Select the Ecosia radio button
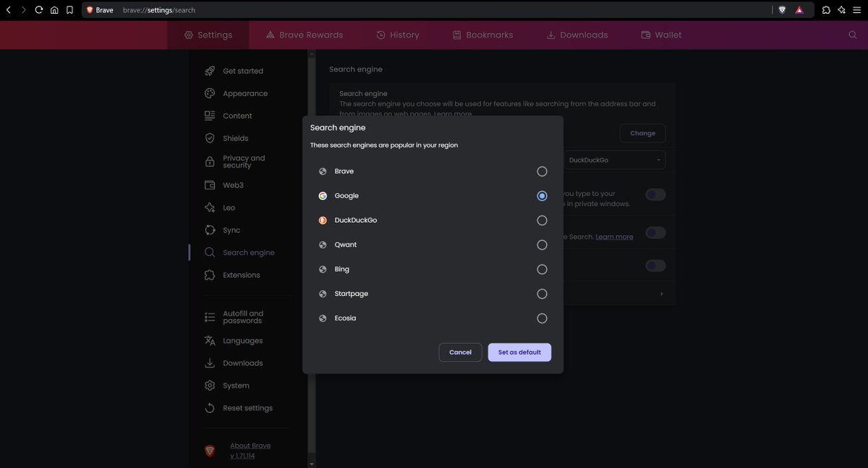This screenshot has height=468, width=868. pyautogui.click(x=542, y=318)
